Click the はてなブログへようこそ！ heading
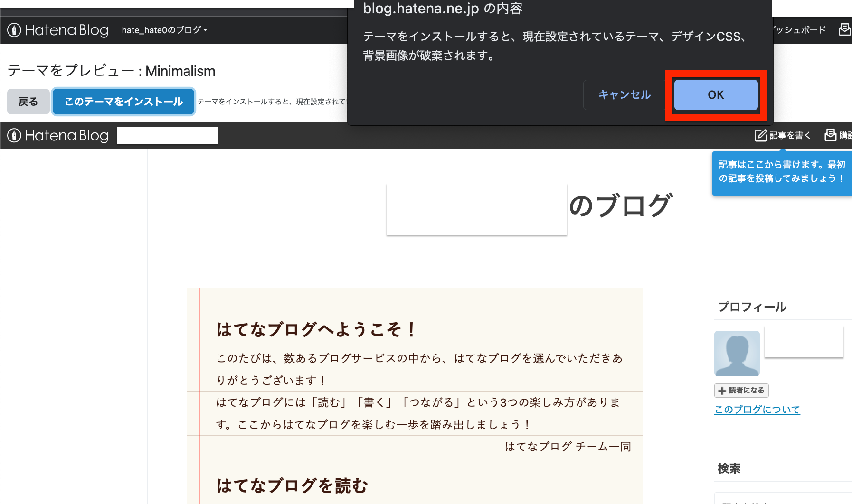The height and width of the screenshot is (504, 852). pos(316,329)
